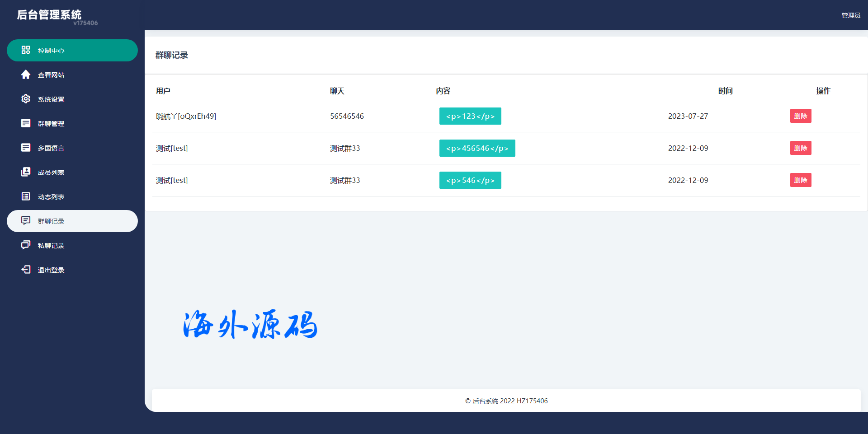Viewport: 868px width, 434px height.
Task: Click the Dynamic List (动态列表) icon
Action: coord(26,196)
